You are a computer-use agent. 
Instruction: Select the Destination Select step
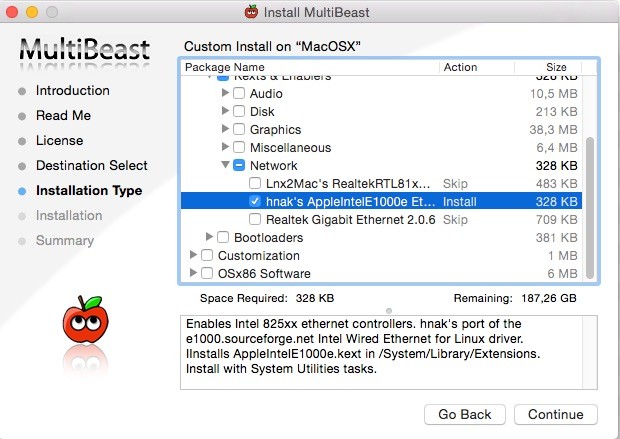(x=92, y=165)
